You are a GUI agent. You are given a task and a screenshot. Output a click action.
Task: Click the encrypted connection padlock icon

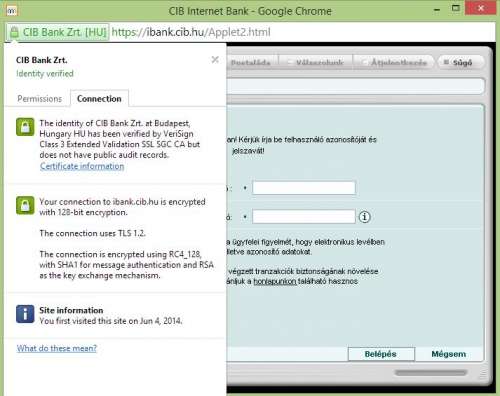point(25,205)
